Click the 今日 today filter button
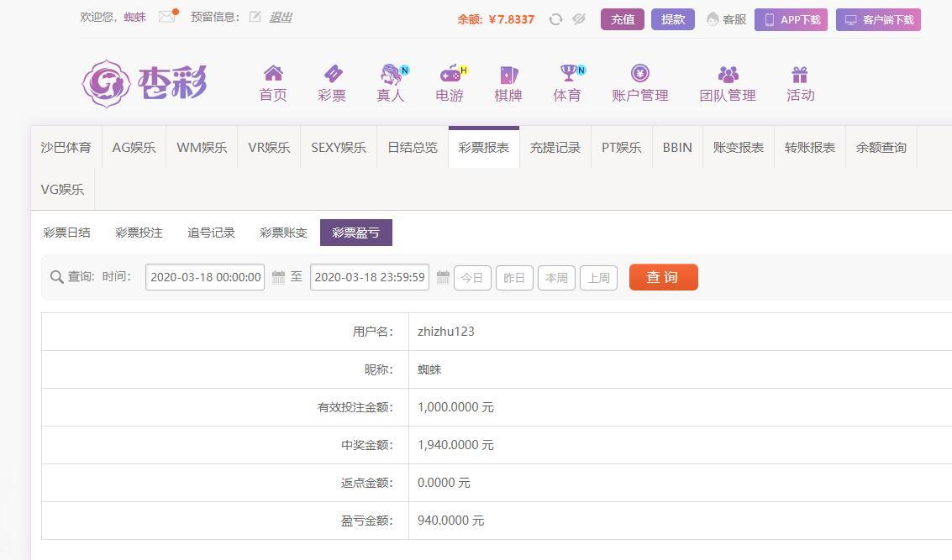This screenshot has height=560, width=952. point(472,278)
